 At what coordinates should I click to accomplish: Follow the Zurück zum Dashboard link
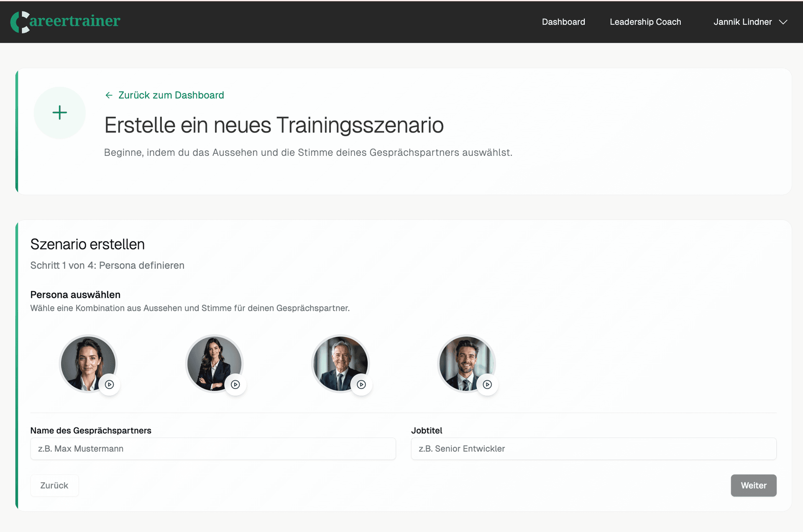point(171,95)
